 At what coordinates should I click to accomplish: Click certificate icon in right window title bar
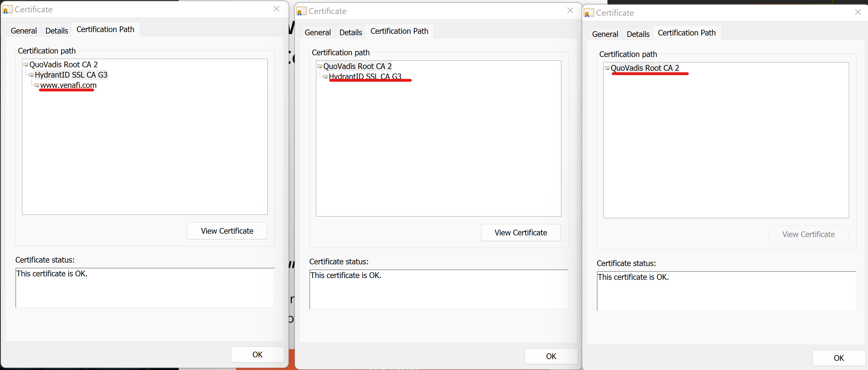coord(589,13)
